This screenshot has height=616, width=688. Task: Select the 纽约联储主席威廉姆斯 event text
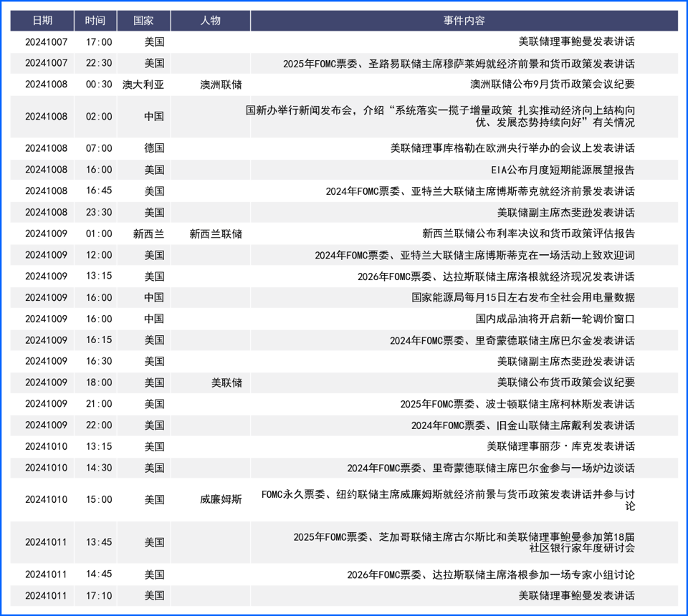point(448,500)
